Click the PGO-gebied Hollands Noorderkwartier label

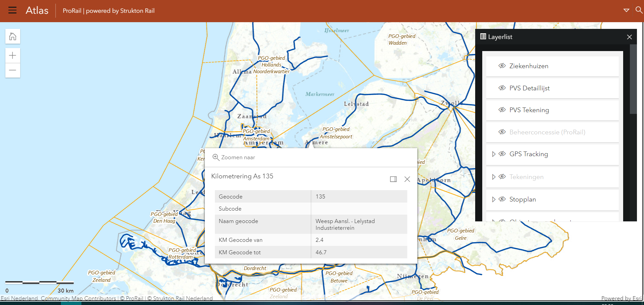coord(271,65)
